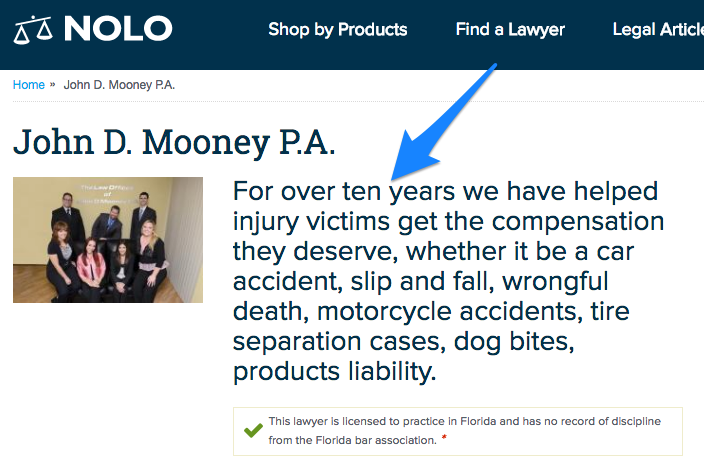
Task: Open the Find a Lawyer menu
Action: pos(510,29)
